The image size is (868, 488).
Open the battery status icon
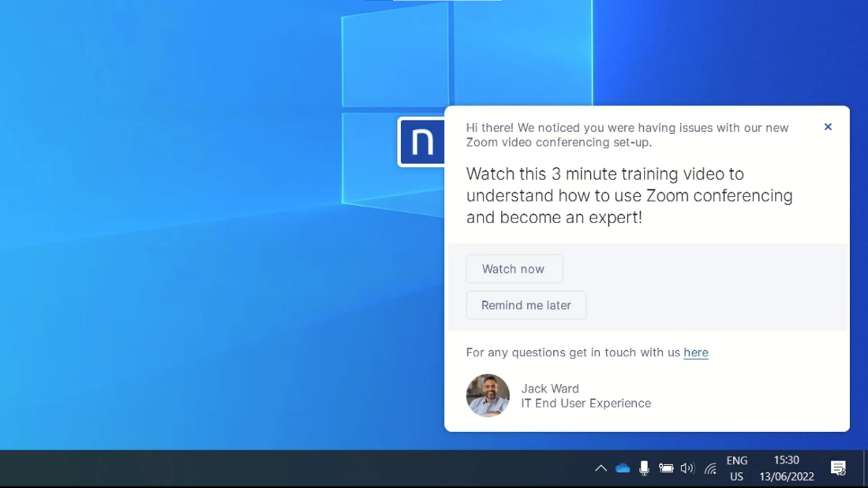666,468
